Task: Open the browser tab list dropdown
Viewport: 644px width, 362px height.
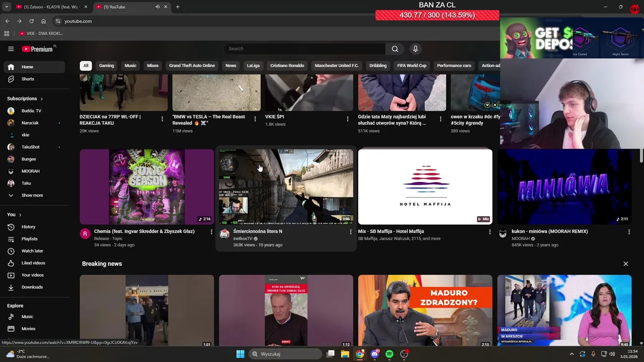Action: 7,7
